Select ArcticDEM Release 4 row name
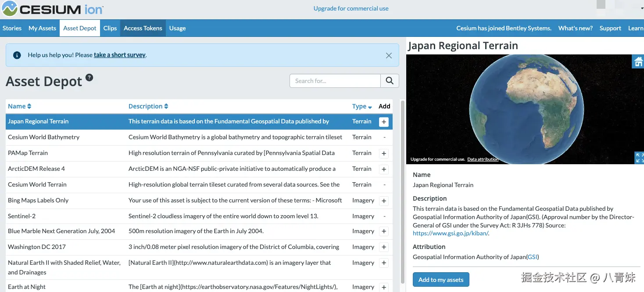 [x=36, y=169]
